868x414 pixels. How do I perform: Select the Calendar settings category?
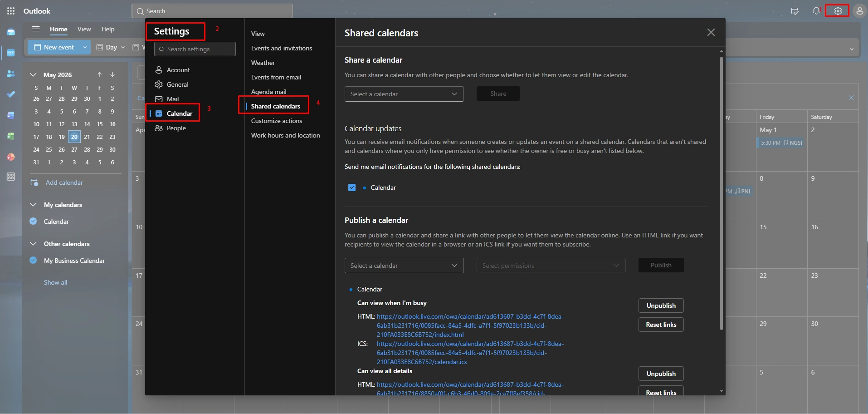pyautogui.click(x=195, y=113)
